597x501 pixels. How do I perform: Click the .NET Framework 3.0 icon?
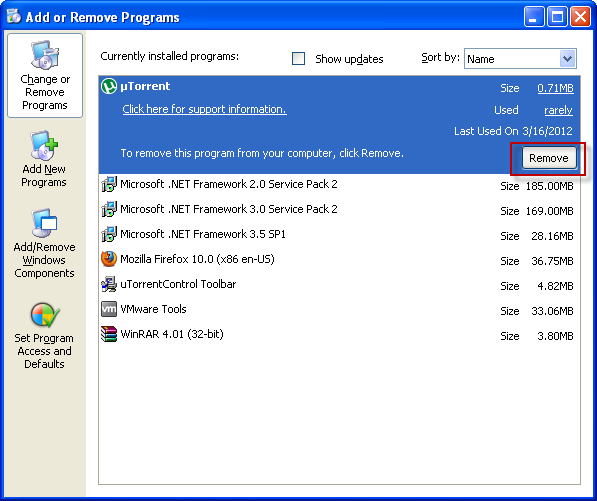[109, 209]
